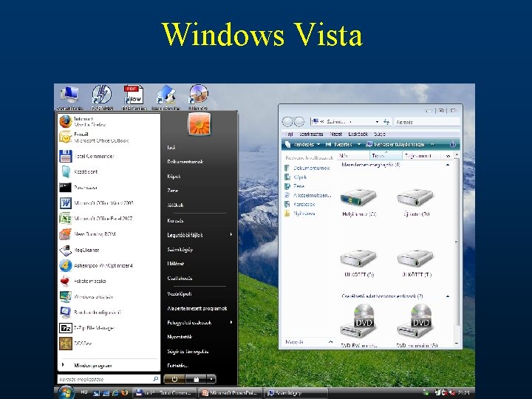Select Futtatás... in the Start menu
This screenshot has width=532, height=399.
pyautogui.click(x=178, y=366)
